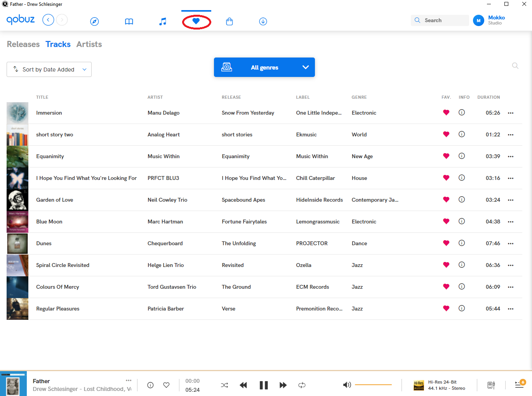Skip to the previous track

pyautogui.click(x=243, y=385)
